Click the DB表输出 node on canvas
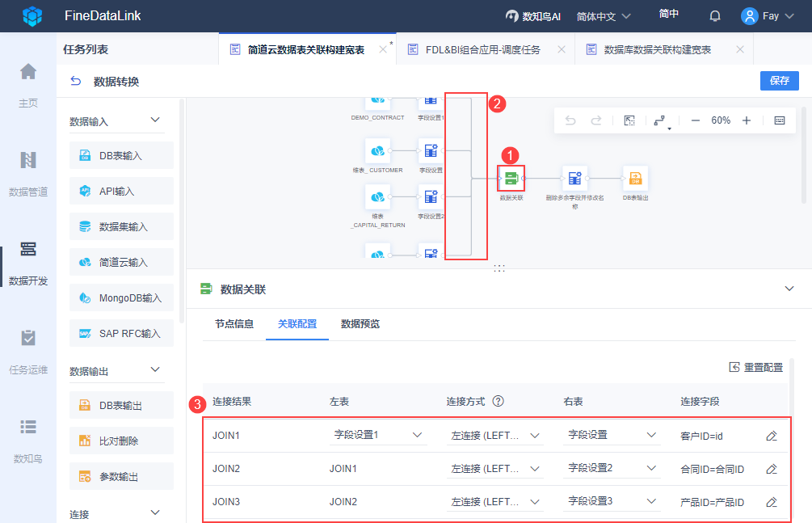 point(635,179)
